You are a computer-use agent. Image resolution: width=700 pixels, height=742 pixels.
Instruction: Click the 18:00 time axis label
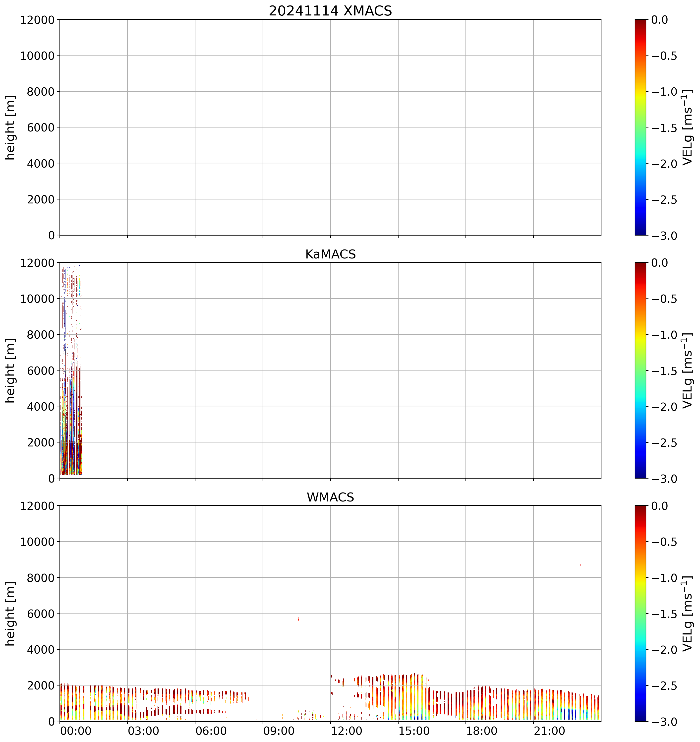tap(482, 731)
